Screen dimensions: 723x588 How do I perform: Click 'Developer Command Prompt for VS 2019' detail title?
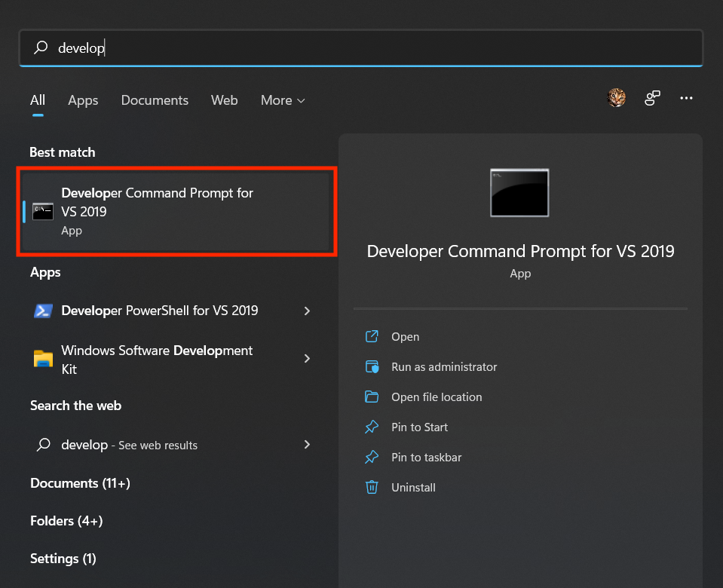tap(520, 251)
